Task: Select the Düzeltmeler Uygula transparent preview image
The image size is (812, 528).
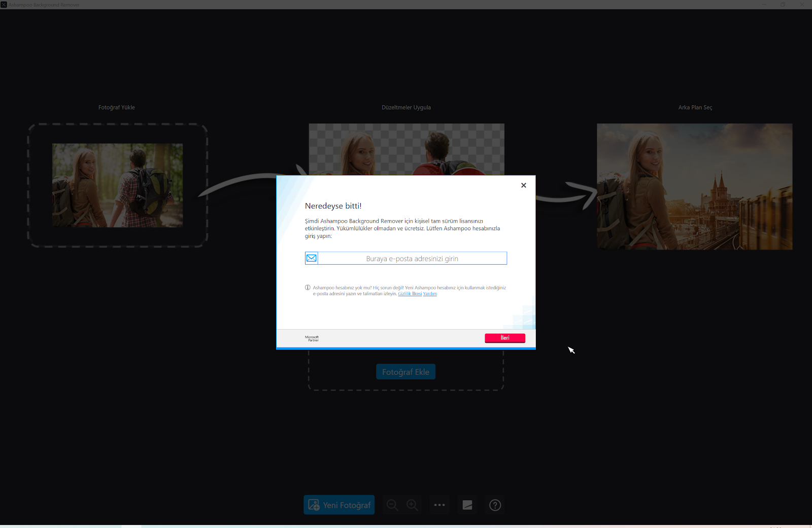Action: [407, 150]
